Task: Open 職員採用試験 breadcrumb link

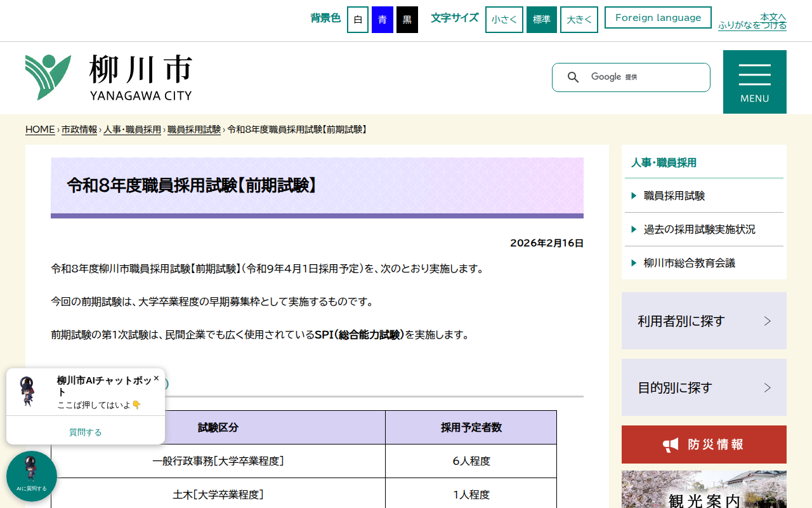Action: click(194, 130)
